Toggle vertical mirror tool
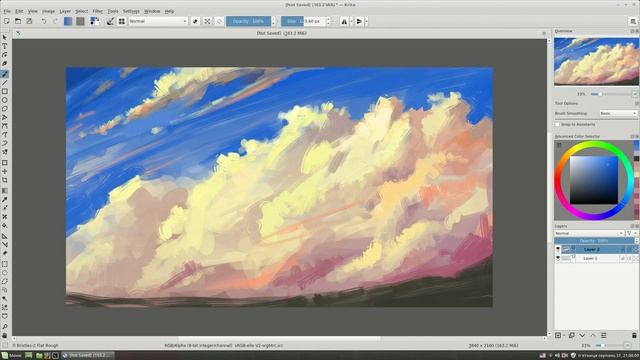Viewport: 640px width, 360px height. click(x=359, y=21)
